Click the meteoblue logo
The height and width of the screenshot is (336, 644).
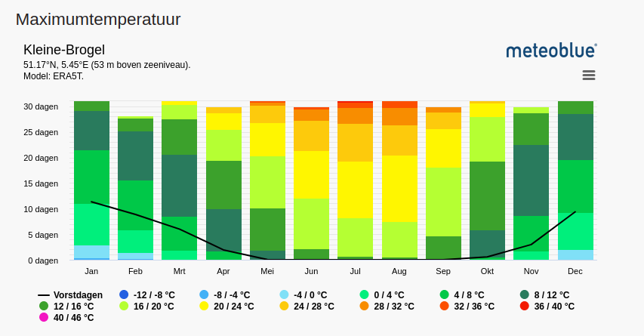pyautogui.click(x=551, y=51)
